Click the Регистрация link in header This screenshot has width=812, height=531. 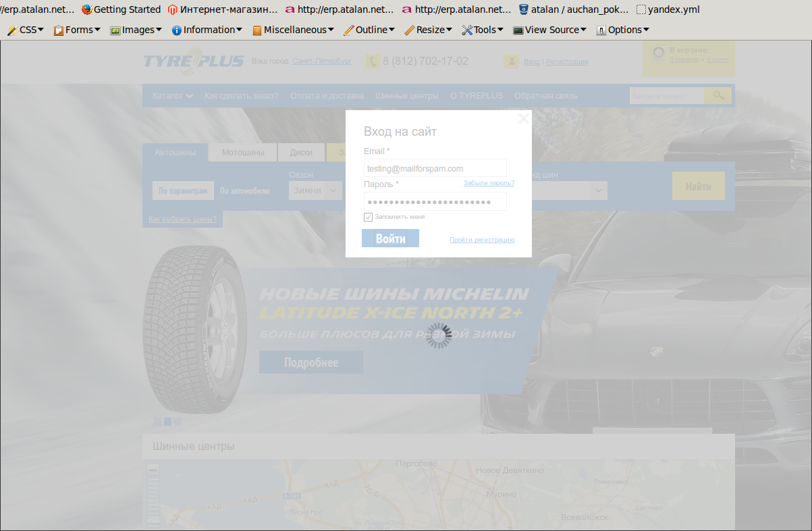point(567,61)
